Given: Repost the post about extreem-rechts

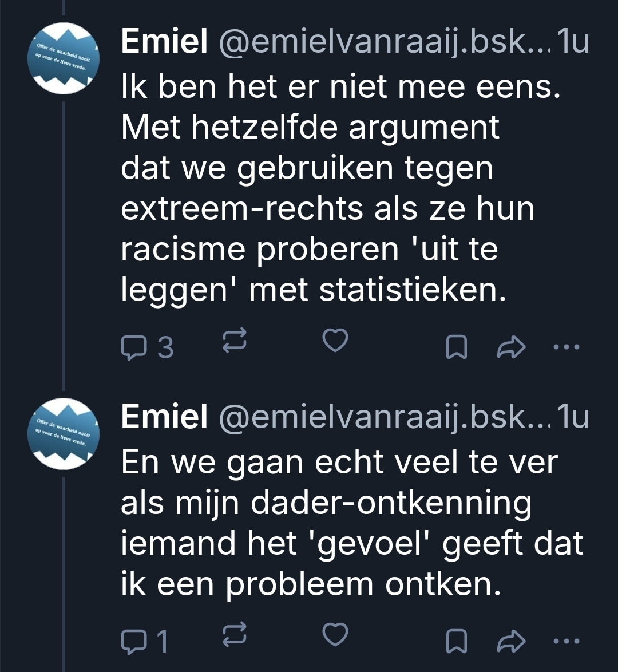Looking at the screenshot, I should point(235,339).
